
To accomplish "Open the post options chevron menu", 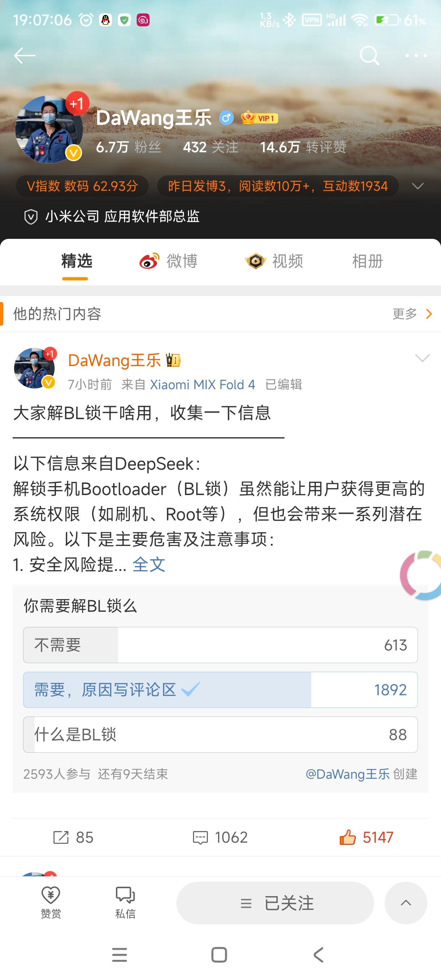I will [x=422, y=358].
